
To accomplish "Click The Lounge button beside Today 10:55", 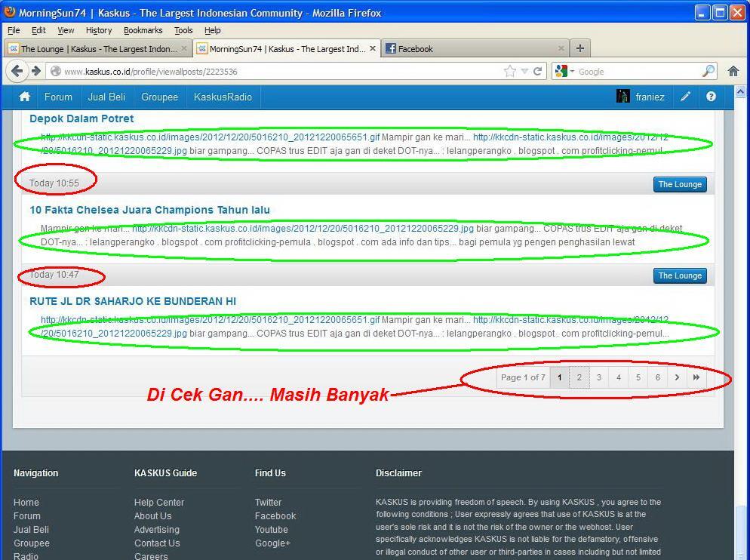I will click(x=680, y=184).
